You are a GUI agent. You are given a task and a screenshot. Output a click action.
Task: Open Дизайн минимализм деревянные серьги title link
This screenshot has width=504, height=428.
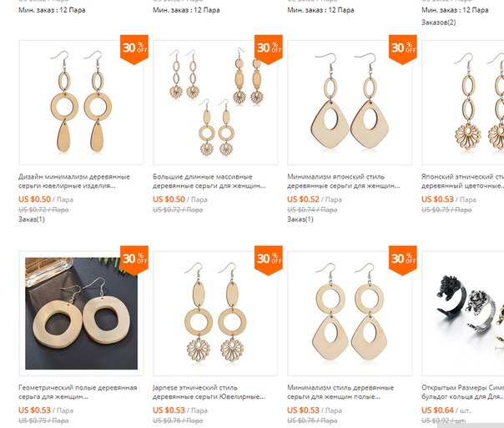pos(74,181)
